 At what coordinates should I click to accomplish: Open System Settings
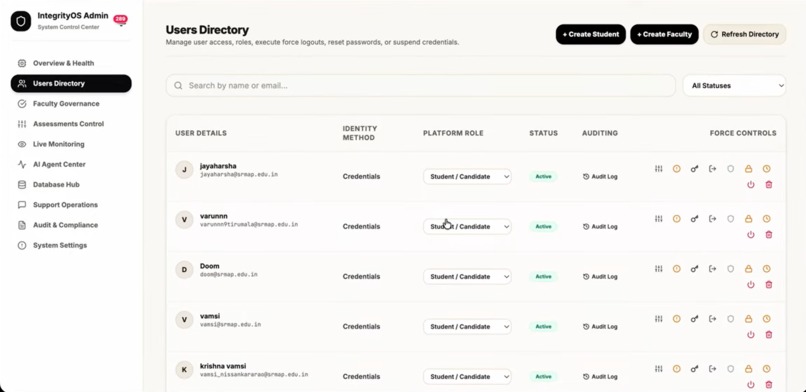[x=71, y=245]
